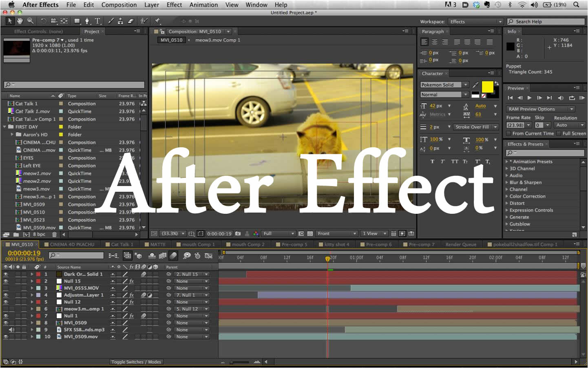
Task: Click the Project panel search field
Action: coord(74,85)
